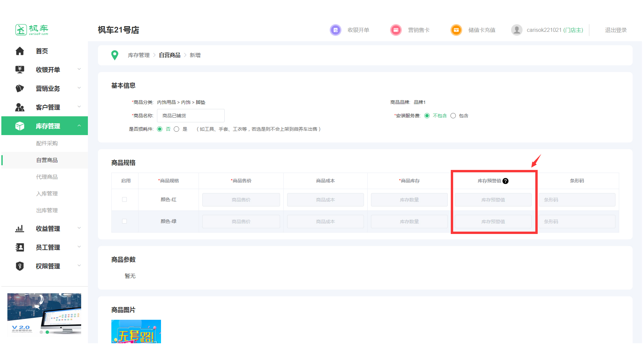Viewport: 644px width, 362px height.
Task: Open the 配件采购 submenu item
Action: tap(47, 143)
